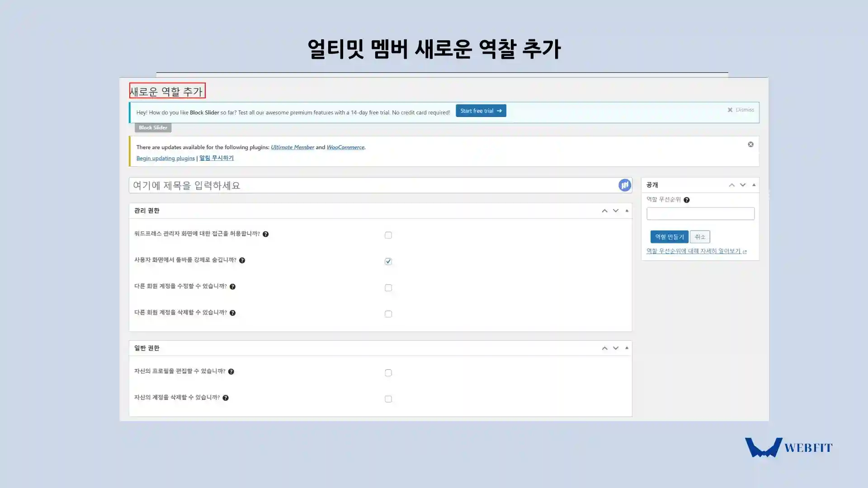
Task: Collapse the 관리 권한 panel
Action: coord(627,211)
